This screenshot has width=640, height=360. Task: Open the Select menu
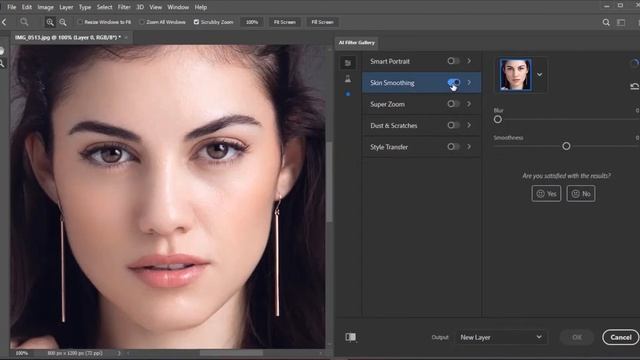tap(104, 7)
